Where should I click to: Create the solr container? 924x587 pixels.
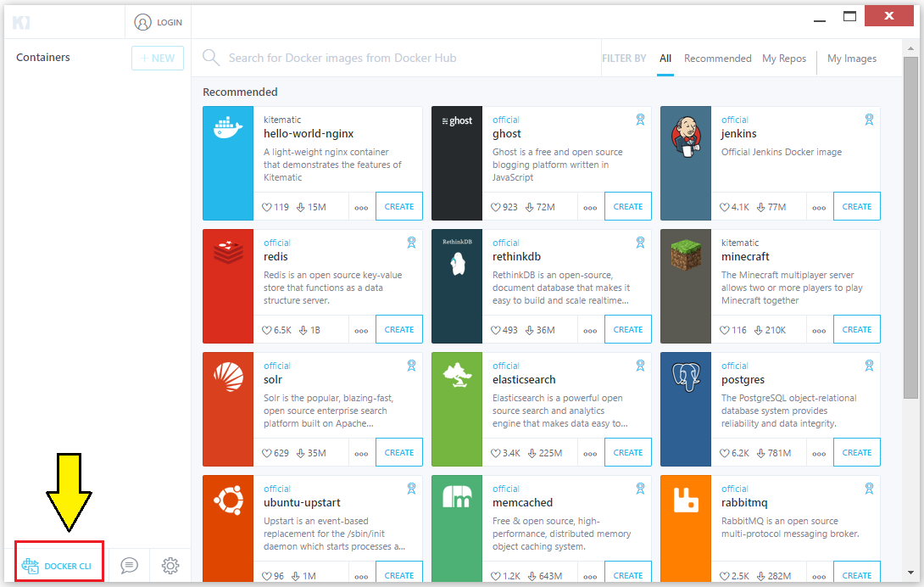click(x=399, y=452)
